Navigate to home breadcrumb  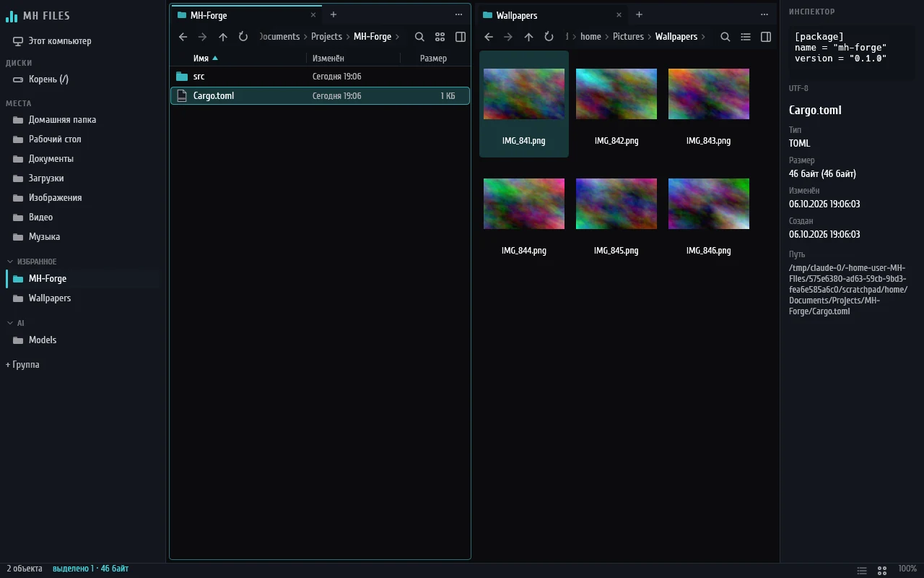click(590, 37)
